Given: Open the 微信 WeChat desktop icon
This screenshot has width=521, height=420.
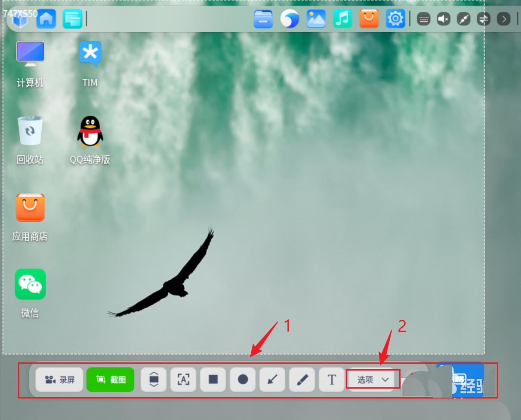Looking at the screenshot, I should (30, 294).
